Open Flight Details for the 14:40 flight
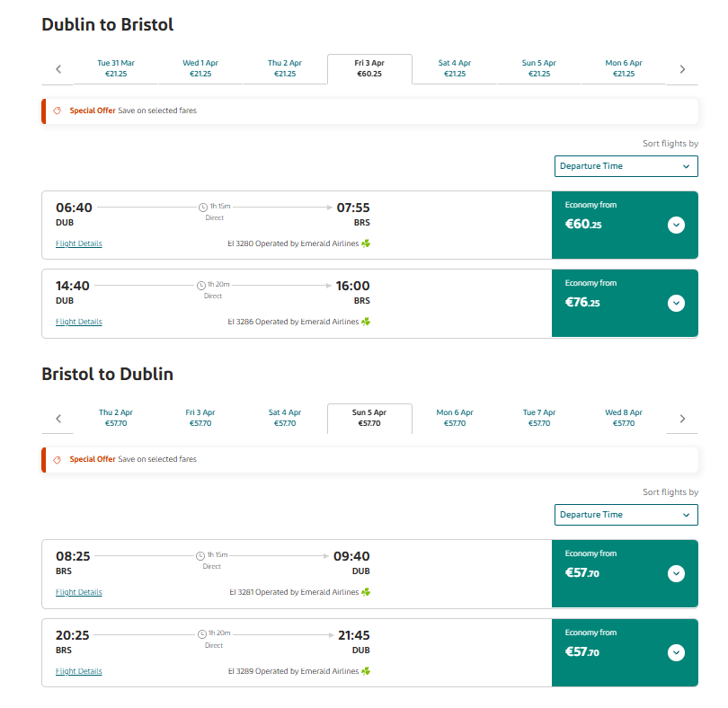This screenshot has width=728, height=708. [79, 322]
